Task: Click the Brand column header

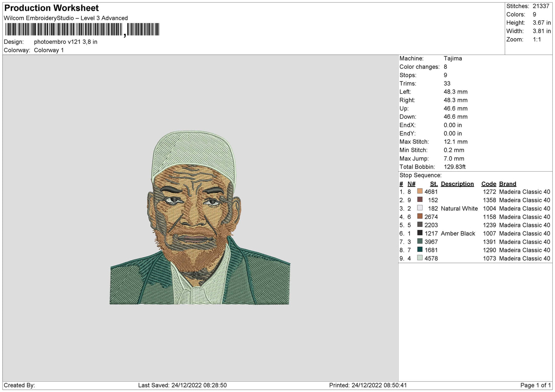Action: click(x=507, y=184)
